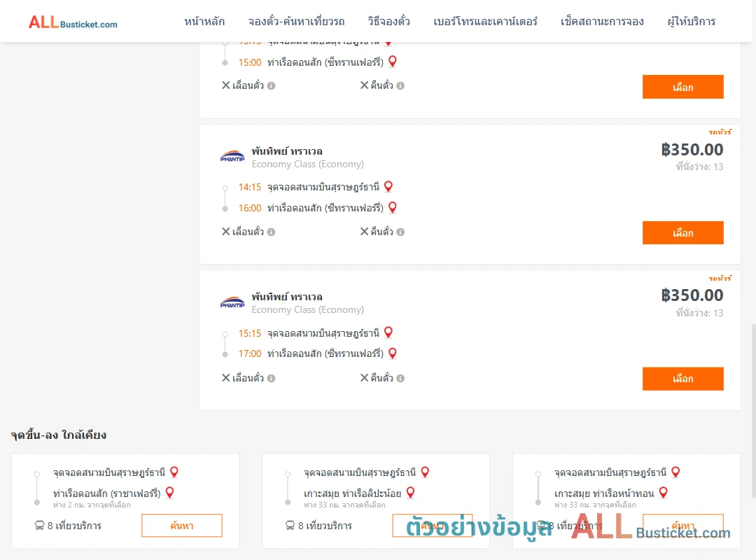Click เลือก for the 14:15 trip
Viewport: 756px width, 560px height.
[x=682, y=233]
